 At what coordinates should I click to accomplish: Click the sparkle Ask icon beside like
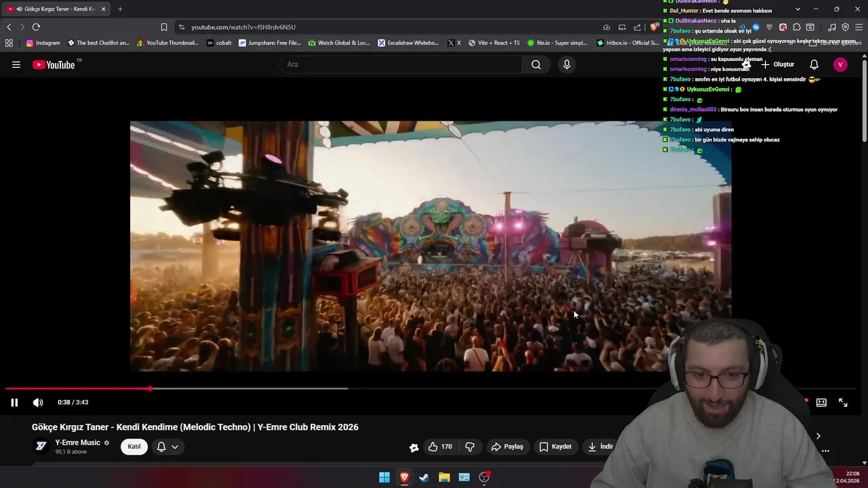point(414,447)
